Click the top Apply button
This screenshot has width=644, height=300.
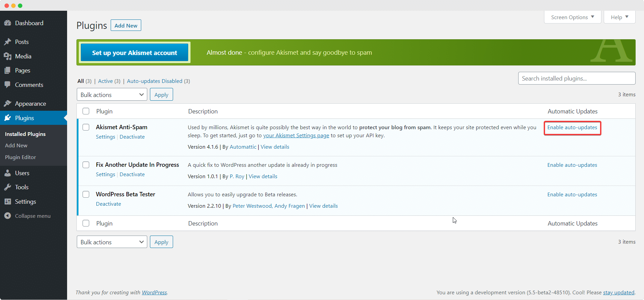click(161, 95)
